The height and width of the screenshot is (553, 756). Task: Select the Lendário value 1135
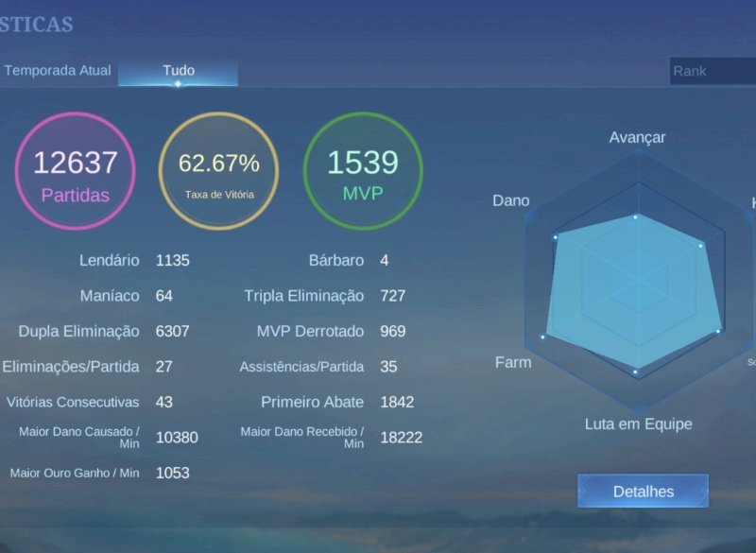pyautogui.click(x=173, y=260)
